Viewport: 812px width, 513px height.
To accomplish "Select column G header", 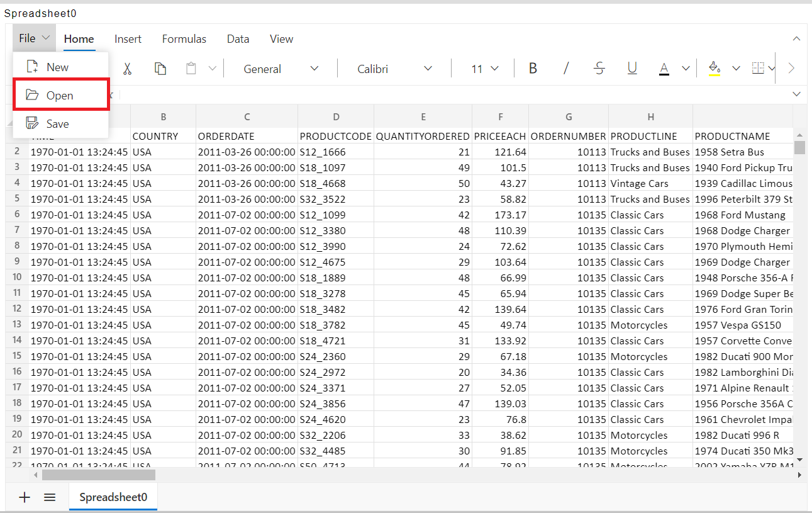I will (x=569, y=116).
